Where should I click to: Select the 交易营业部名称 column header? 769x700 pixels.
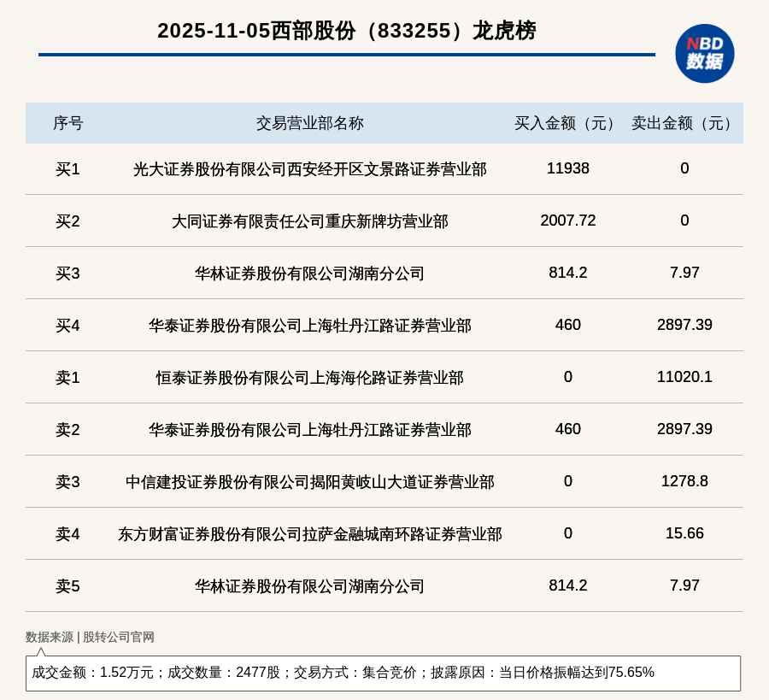(x=309, y=123)
